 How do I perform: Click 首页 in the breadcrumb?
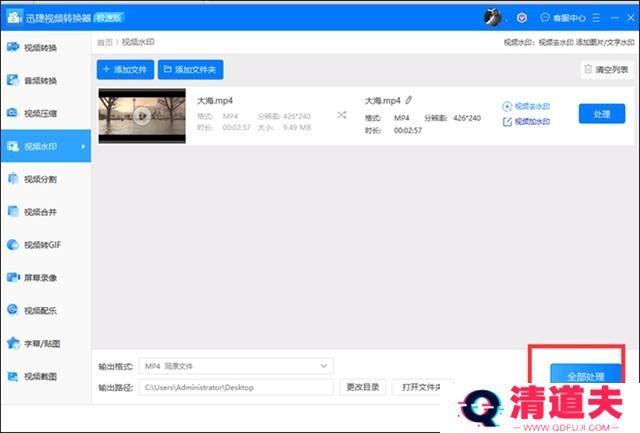point(105,42)
